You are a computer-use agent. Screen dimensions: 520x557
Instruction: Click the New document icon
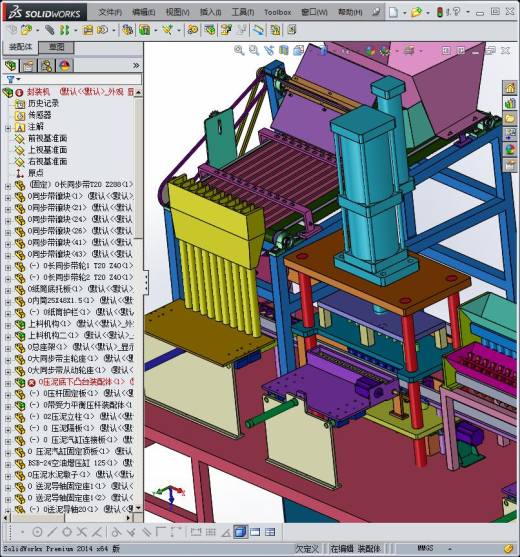(393, 12)
